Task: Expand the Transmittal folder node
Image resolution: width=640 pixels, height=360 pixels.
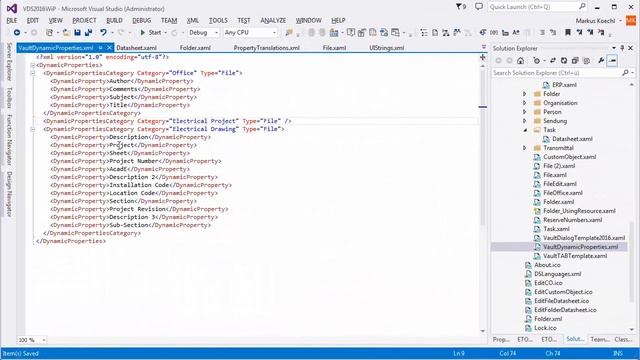Action: click(x=525, y=148)
